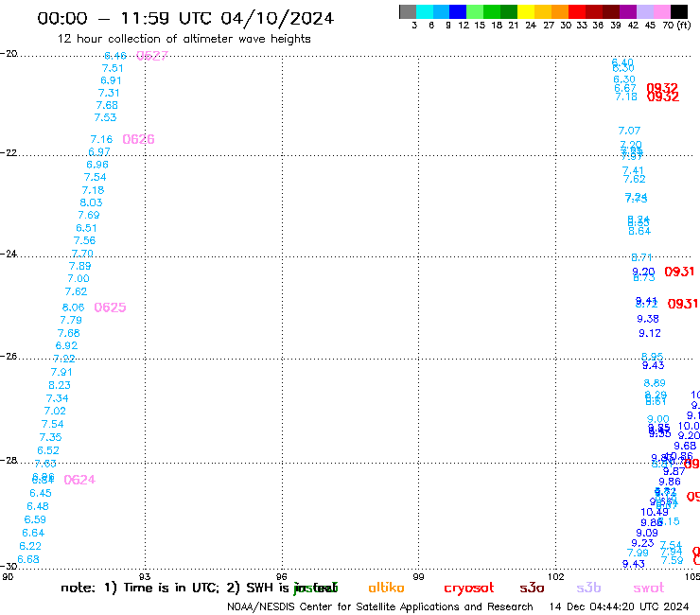Screen dimensions: 700x615
Task: Click the 96 longitude axis label
Action: tap(282, 576)
